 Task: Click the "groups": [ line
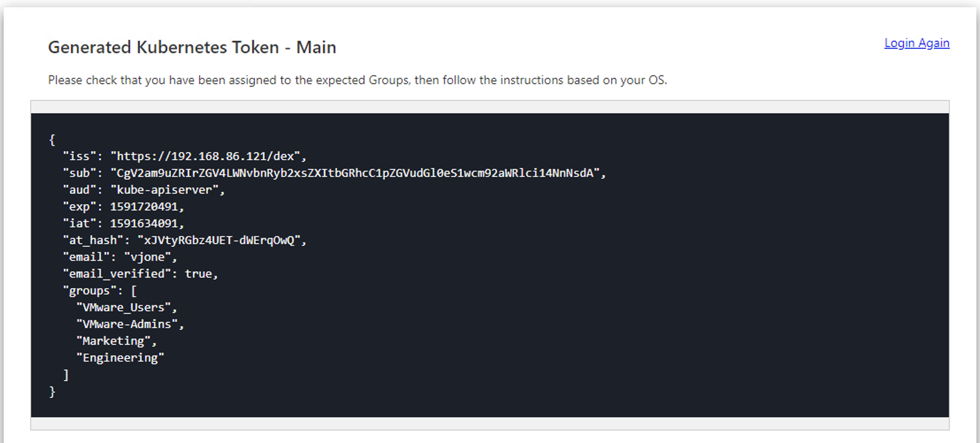100,290
